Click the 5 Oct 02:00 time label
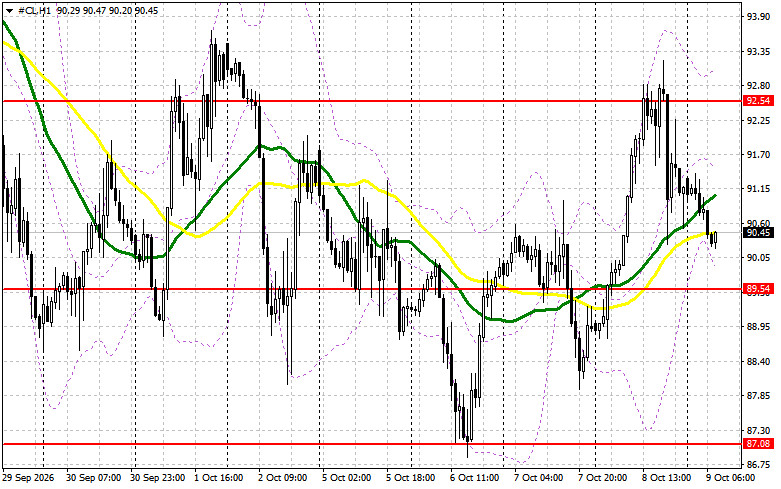Image resolution: width=781 pixels, height=489 pixels. pos(347,478)
